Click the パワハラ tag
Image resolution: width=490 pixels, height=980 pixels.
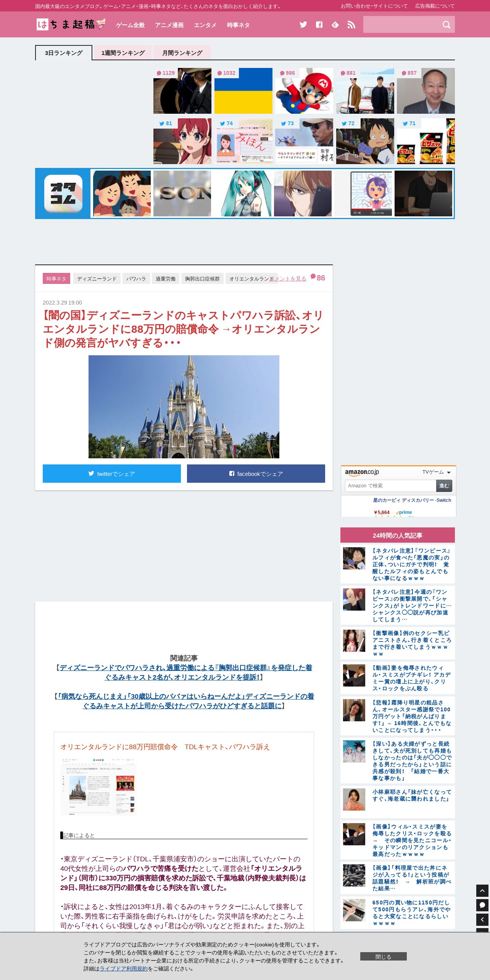tap(136, 279)
